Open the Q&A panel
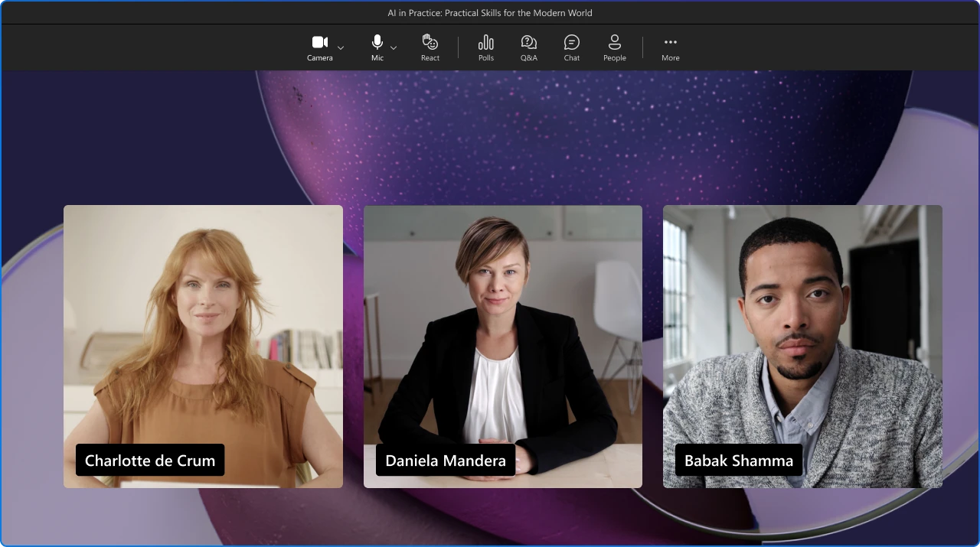This screenshot has width=980, height=547. pyautogui.click(x=528, y=47)
